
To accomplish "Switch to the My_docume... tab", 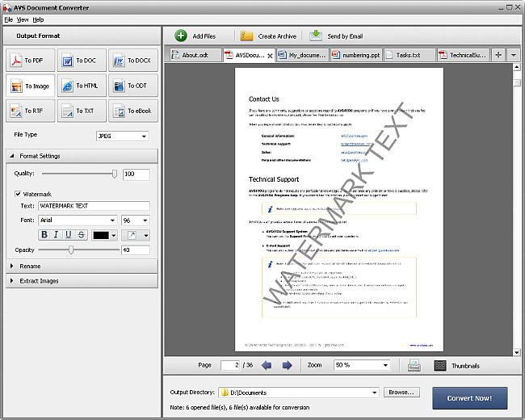I will point(303,55).
